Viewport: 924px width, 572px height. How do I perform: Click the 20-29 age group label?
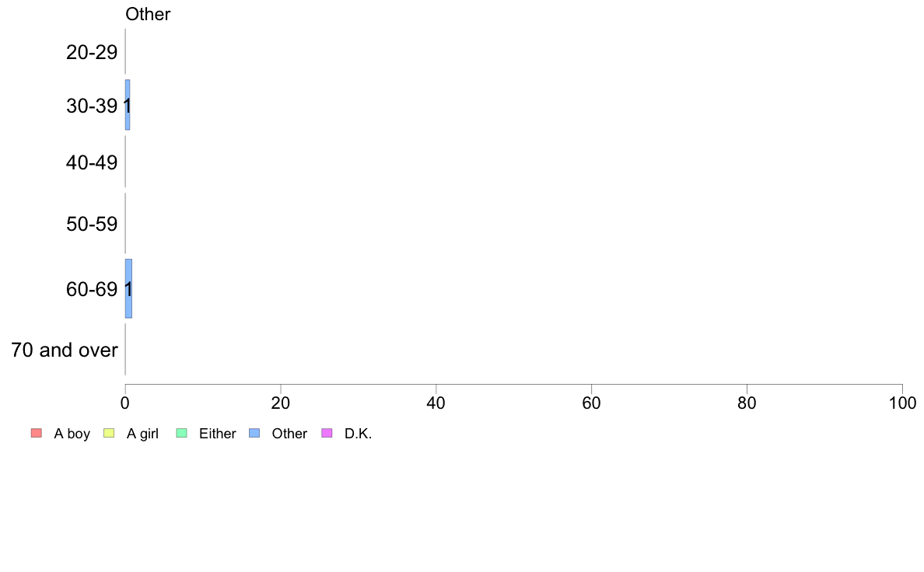92,52
